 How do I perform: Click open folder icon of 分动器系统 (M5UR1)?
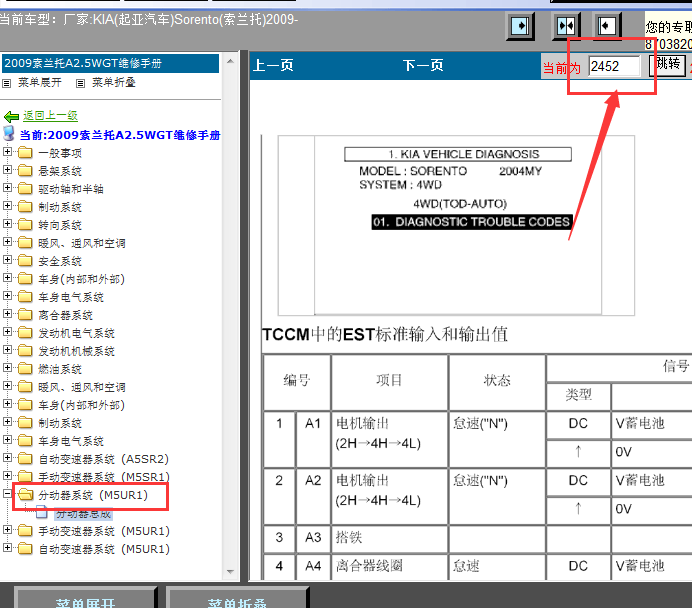point(26,495)
